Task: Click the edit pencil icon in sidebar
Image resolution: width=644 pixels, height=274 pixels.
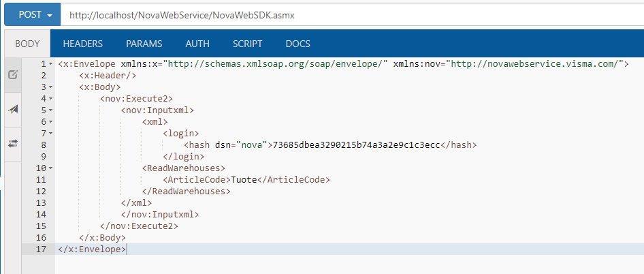Action: click(13, 75)
